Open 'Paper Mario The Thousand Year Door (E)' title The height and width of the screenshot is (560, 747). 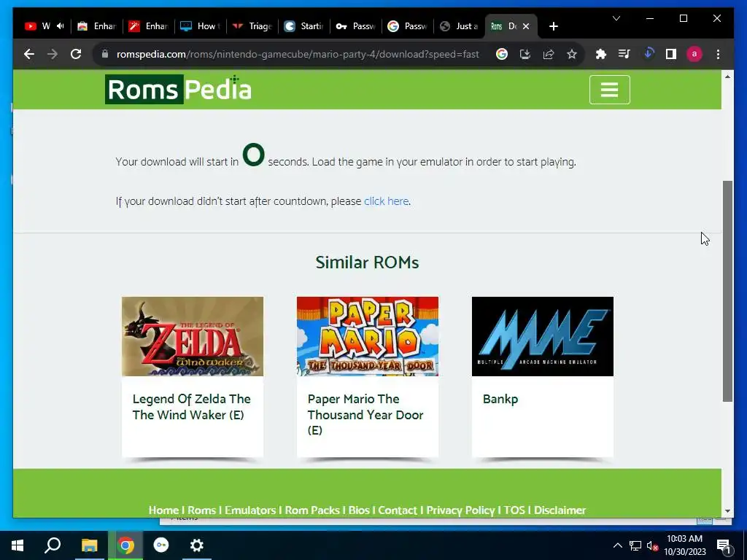tap(365, 414)
